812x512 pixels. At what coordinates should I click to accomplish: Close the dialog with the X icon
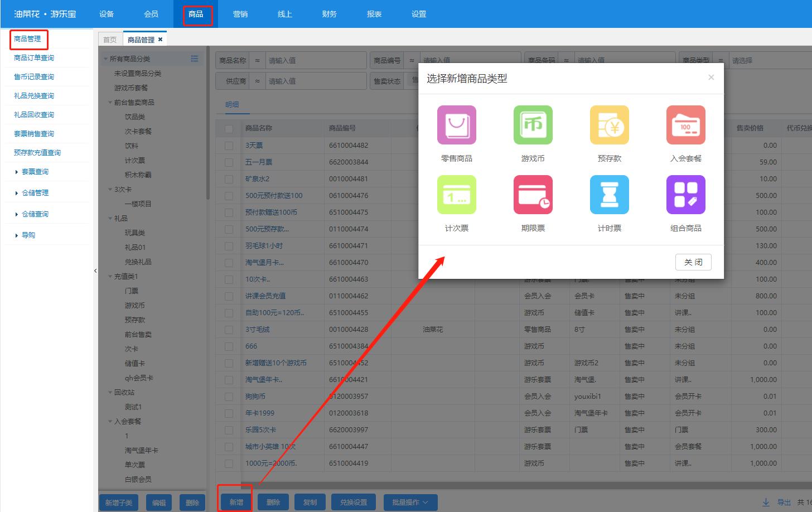(x=711, y=78)
